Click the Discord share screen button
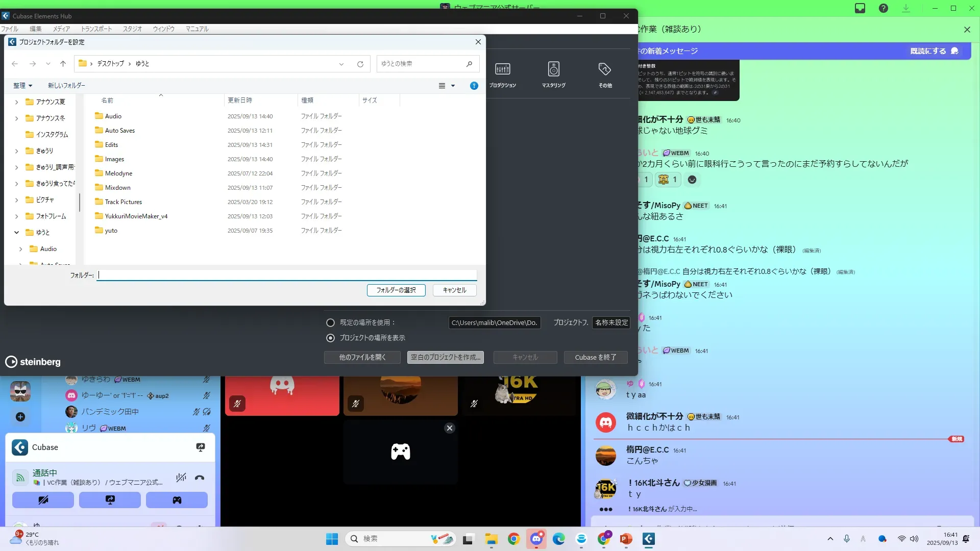980x551 pixels. [x=110, y=500]
